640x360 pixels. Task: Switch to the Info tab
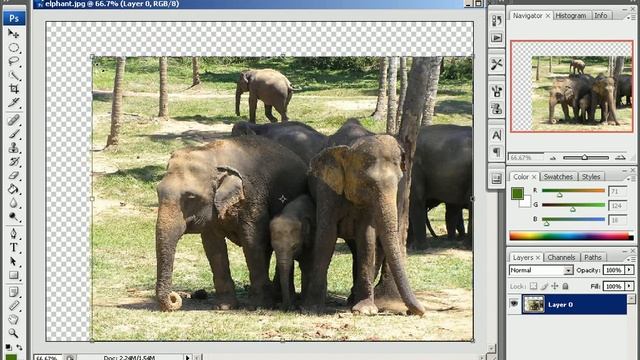(x=600, y=16)
